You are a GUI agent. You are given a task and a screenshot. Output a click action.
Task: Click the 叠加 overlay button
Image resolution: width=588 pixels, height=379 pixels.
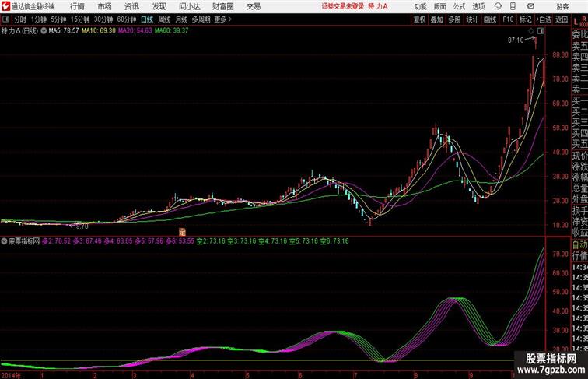tap(437, 19)
